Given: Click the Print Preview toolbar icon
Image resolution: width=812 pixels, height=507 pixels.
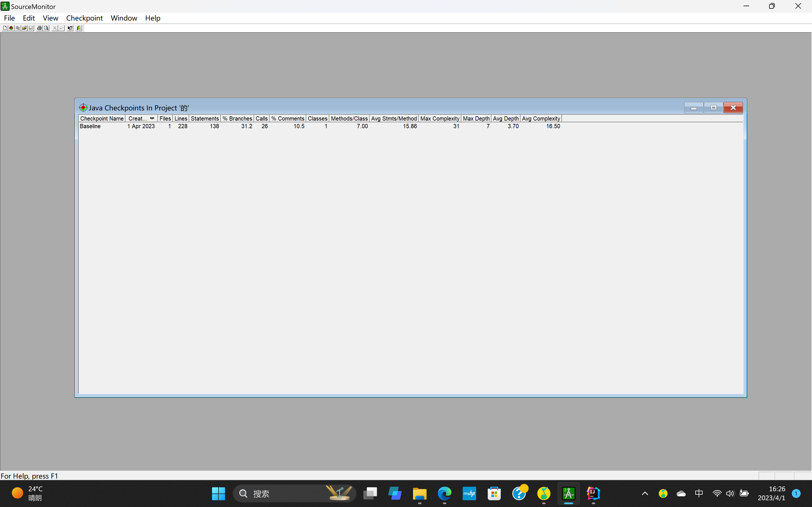Looking at the screenshot, I should click(46, 28).
